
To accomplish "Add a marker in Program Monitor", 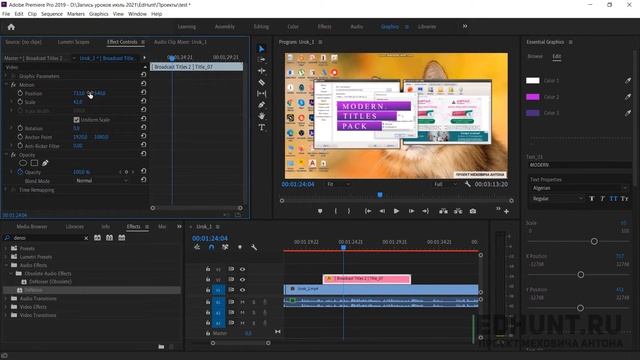I will [x=320, y=211].
